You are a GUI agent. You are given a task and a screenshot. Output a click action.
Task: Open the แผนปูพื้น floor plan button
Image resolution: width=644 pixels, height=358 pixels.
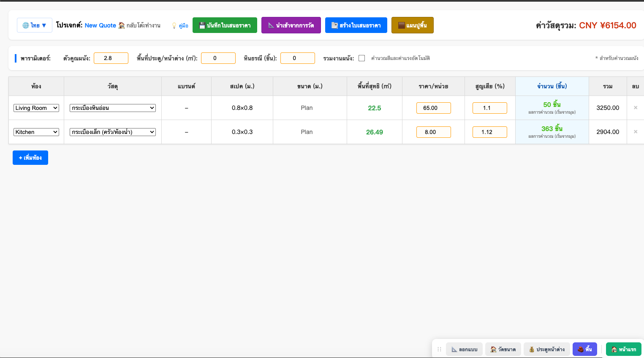413,25
